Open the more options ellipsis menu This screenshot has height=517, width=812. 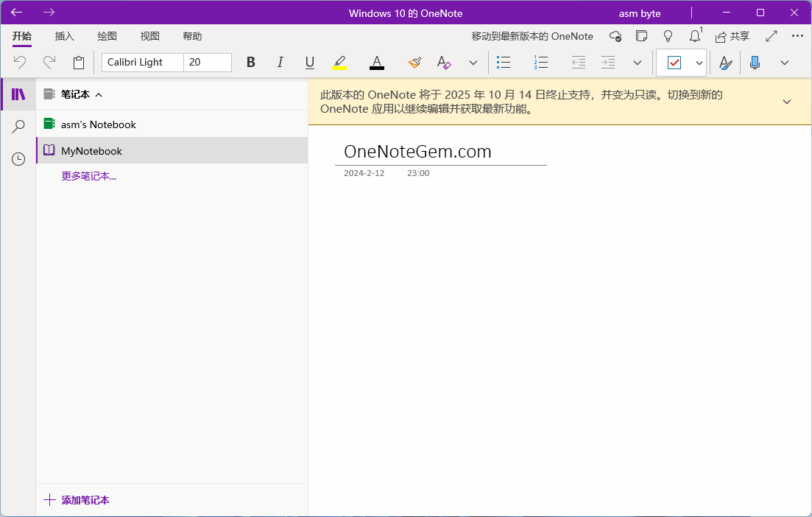797,36
